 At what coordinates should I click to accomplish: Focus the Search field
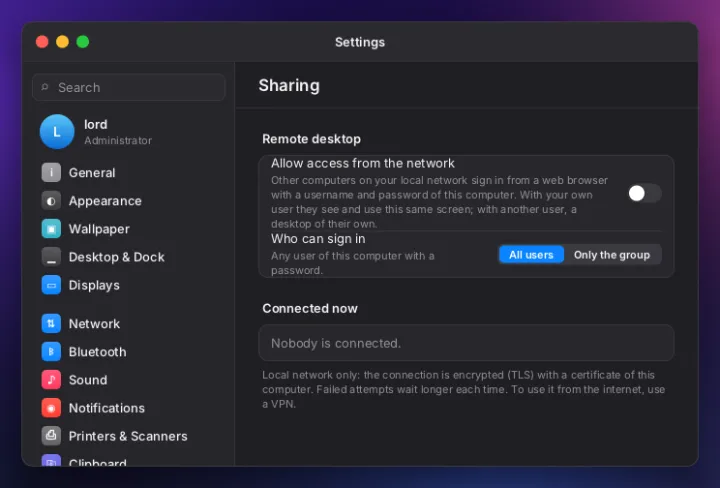(129, 87)
